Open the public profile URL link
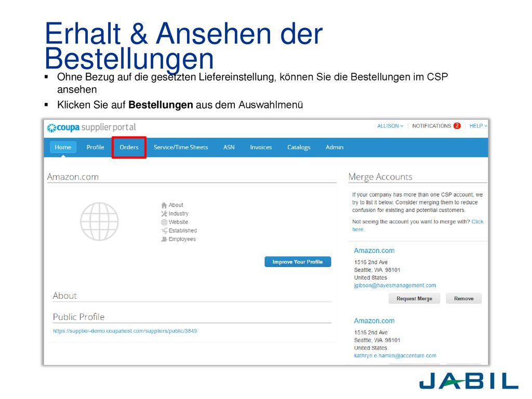Viewport: 532px width, 399px height. [x=125, y=331]
